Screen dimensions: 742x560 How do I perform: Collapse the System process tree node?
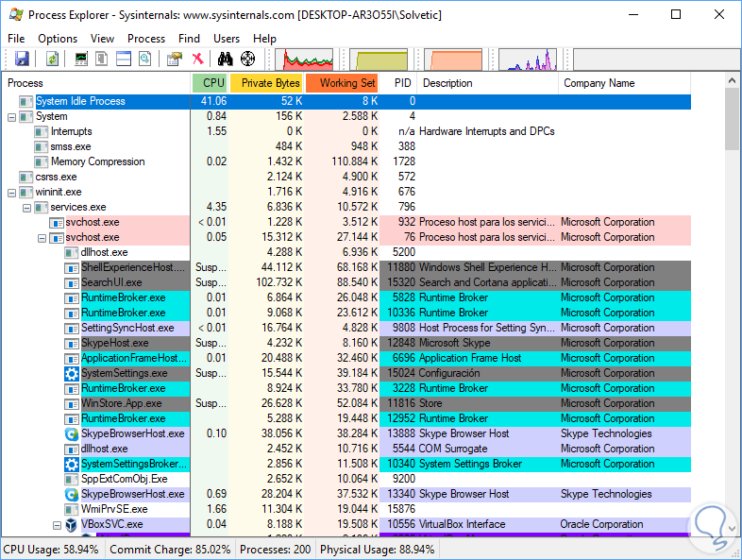click(x=11, y=117)
